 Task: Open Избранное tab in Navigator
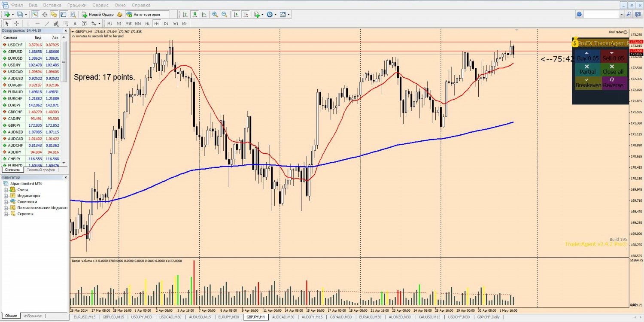tap(33, 316)
